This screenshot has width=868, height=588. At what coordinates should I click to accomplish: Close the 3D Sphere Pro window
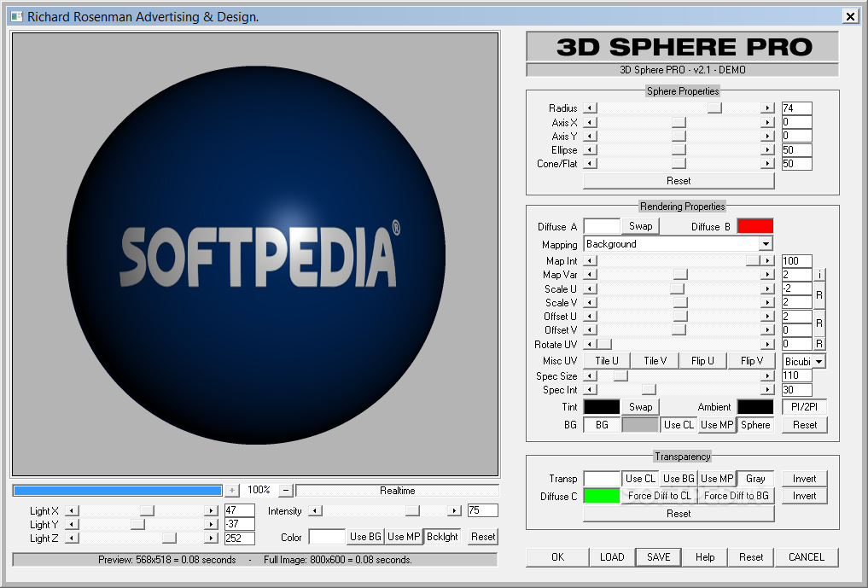tap(850, 16)
